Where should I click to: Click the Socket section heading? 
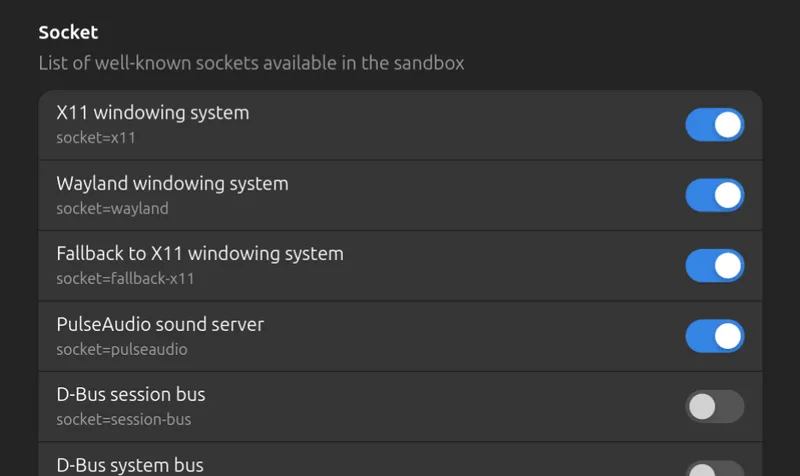[x=68, y=32]
